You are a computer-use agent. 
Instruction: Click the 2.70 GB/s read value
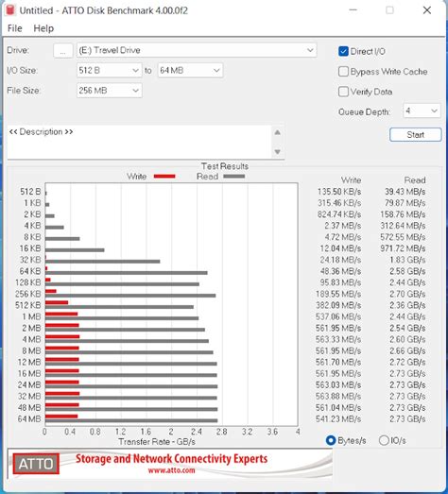pos(407,294)
